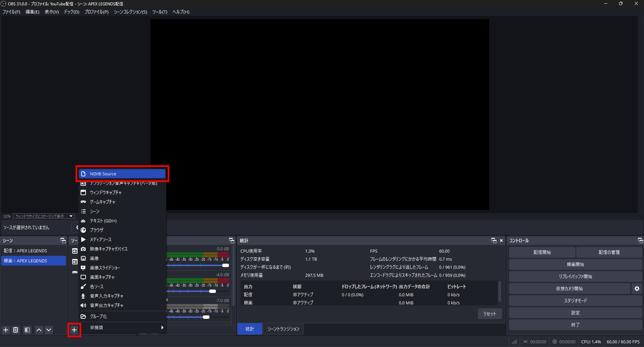Screen dimensions: 644x347
Task: Switch to the 統計 tab
Action: tap(250, 329)
